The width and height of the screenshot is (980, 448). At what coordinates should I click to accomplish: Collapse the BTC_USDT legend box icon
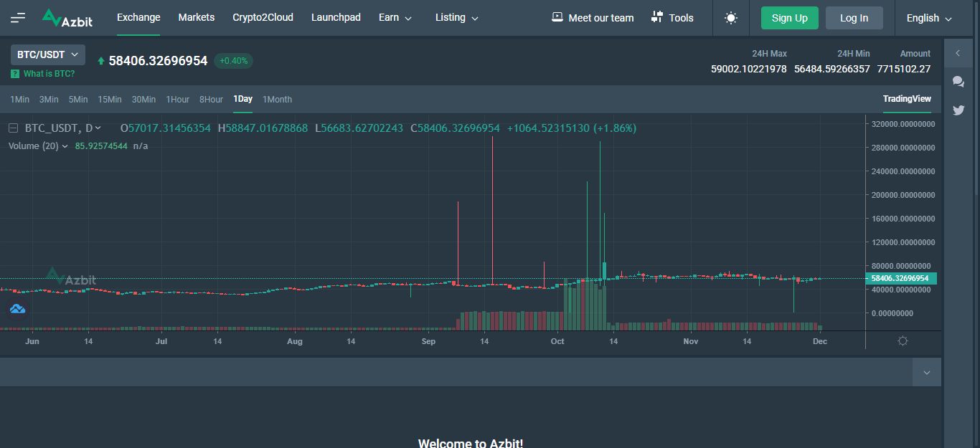[13, 128]
